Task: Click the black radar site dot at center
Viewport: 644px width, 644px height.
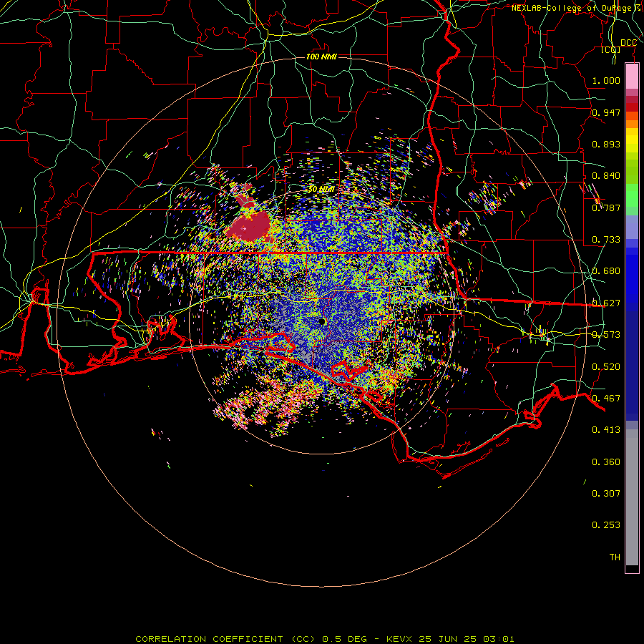Action: click(x=322, y=321)
